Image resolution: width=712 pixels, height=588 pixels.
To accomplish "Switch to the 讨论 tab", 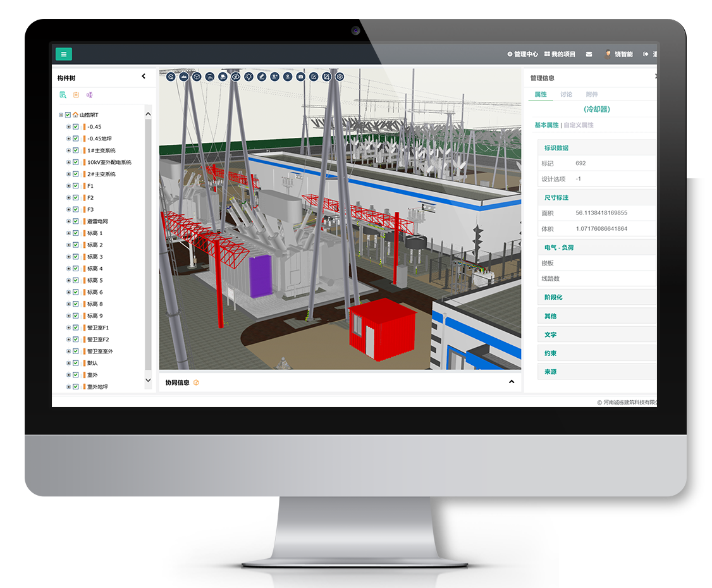I will 566,94.
